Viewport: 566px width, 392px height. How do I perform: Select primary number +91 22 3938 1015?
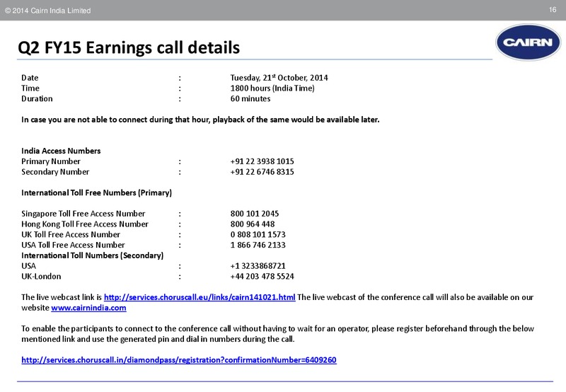(x=262, y=162)
